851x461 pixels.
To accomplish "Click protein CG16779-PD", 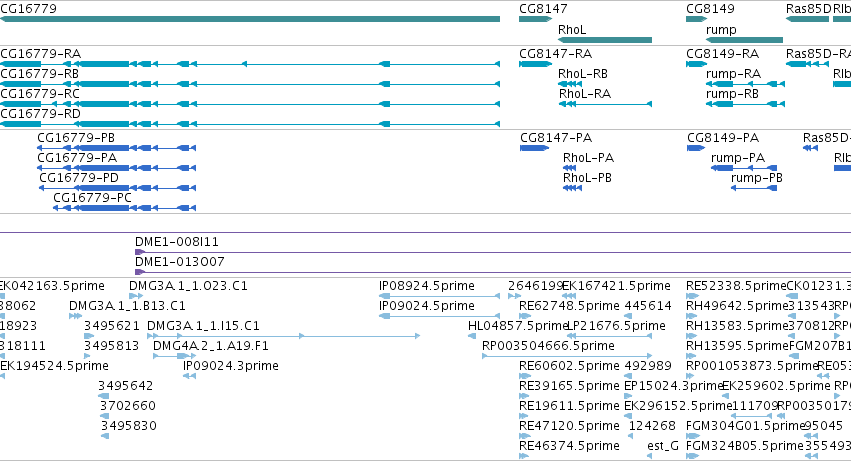I will point(117,188).
